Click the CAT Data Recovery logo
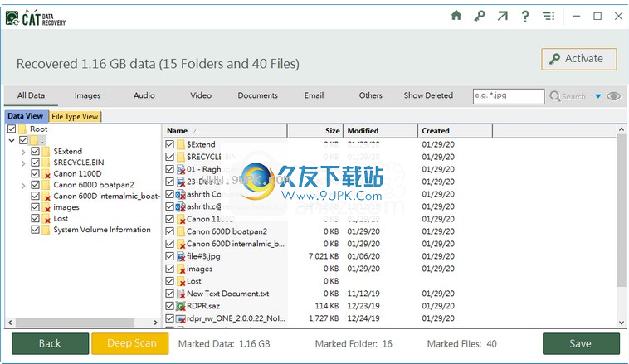The image size is (629, 364). [36, 18]
